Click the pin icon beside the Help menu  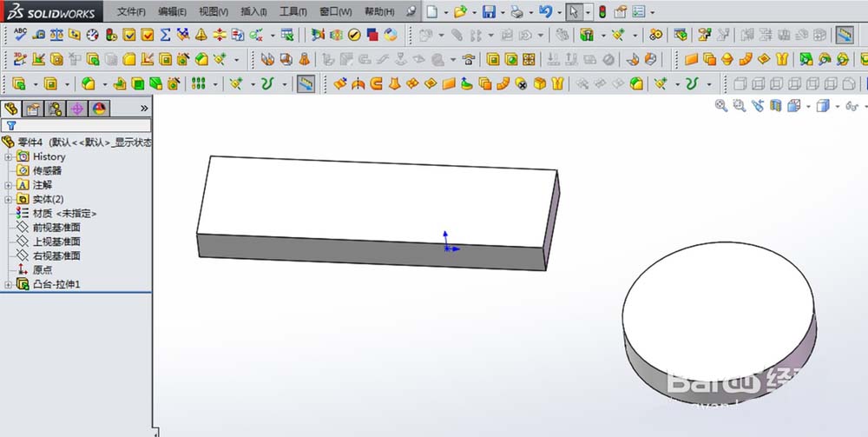(411, 11)
